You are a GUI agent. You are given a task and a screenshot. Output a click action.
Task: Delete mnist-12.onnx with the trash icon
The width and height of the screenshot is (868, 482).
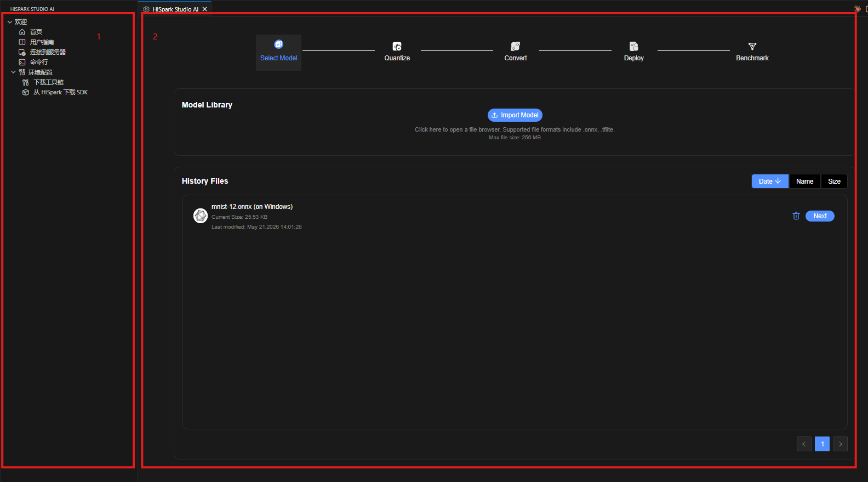click(x=796, y=216)
